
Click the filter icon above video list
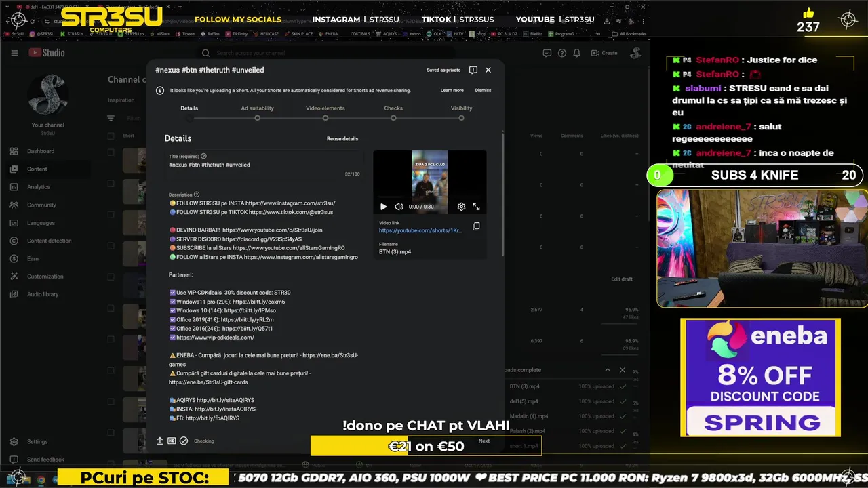(111, 118)
